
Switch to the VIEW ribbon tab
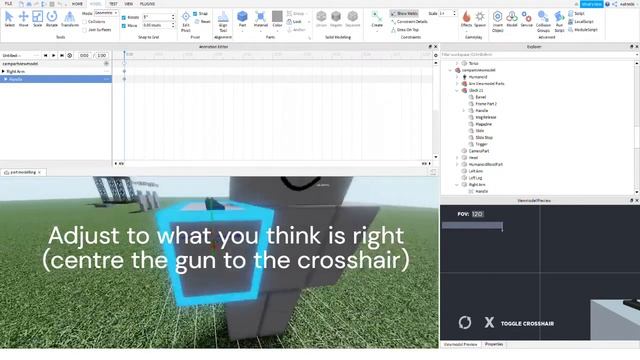[x=129, y=4]
